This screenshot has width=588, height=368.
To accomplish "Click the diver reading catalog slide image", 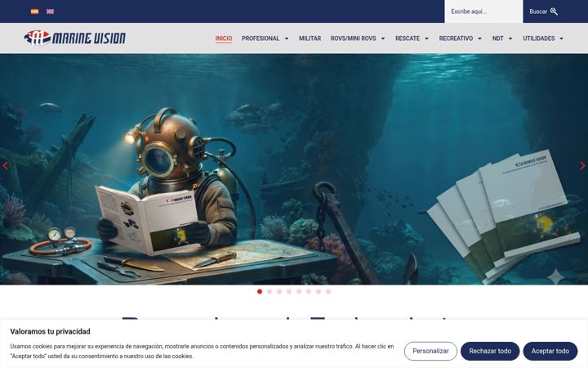I will (294, 169).
